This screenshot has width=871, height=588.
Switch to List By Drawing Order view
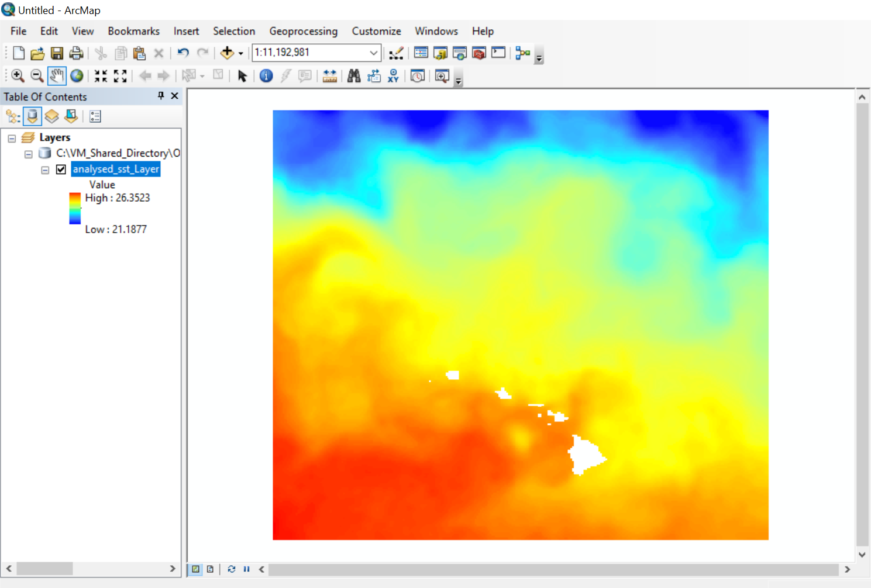point(13,116)
